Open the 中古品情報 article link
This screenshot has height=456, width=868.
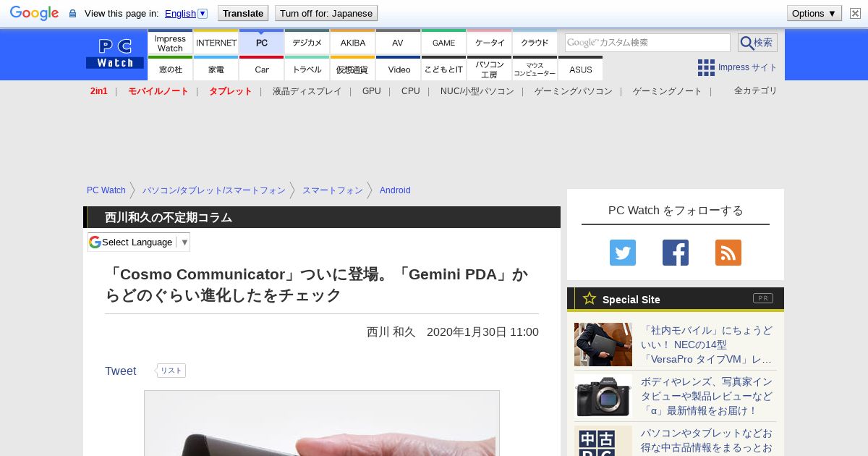point(707,441)
